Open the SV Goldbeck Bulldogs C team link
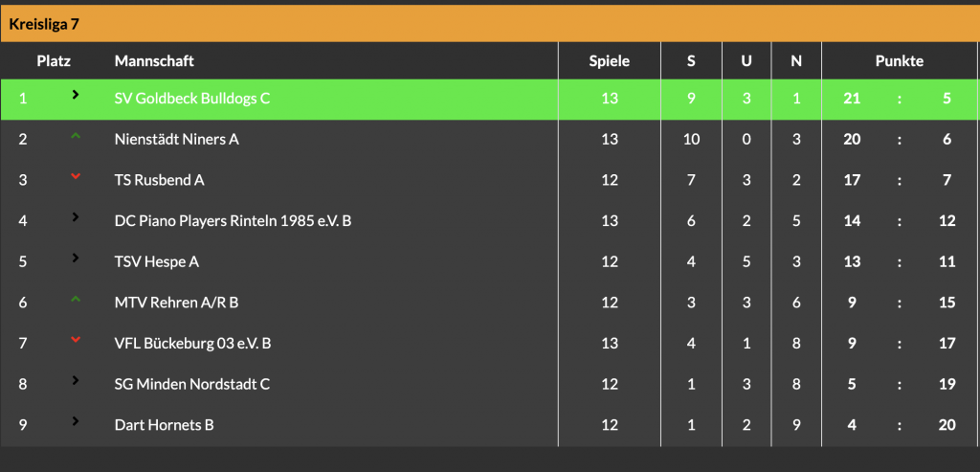This screenshot has width=980, height=472. pyautogui.click(x=192, y=99)
